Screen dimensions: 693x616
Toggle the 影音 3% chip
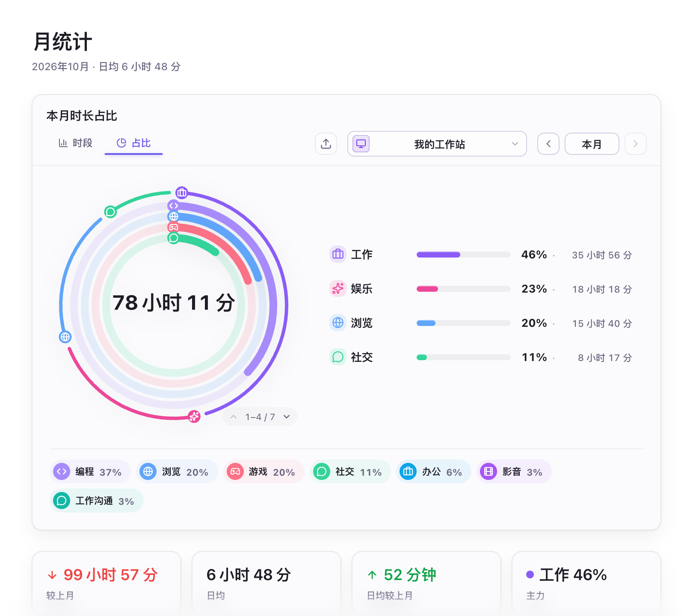[x=514, y=471]
